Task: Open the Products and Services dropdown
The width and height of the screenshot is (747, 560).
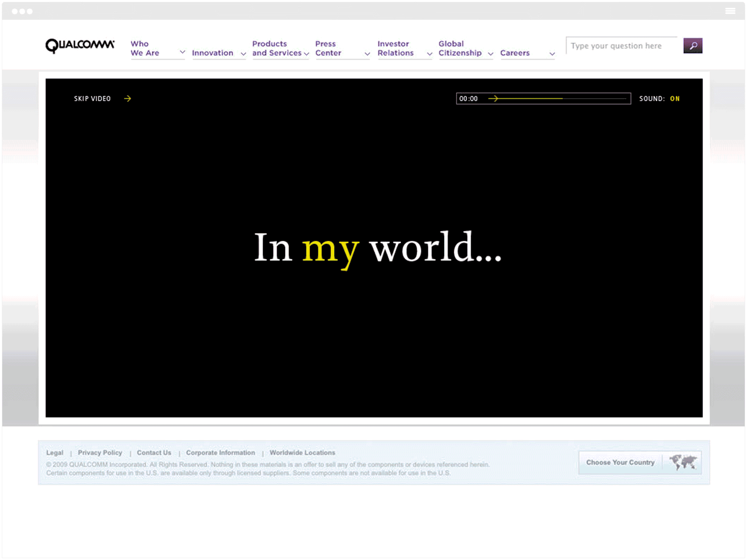Action: [x=306, y=53]
